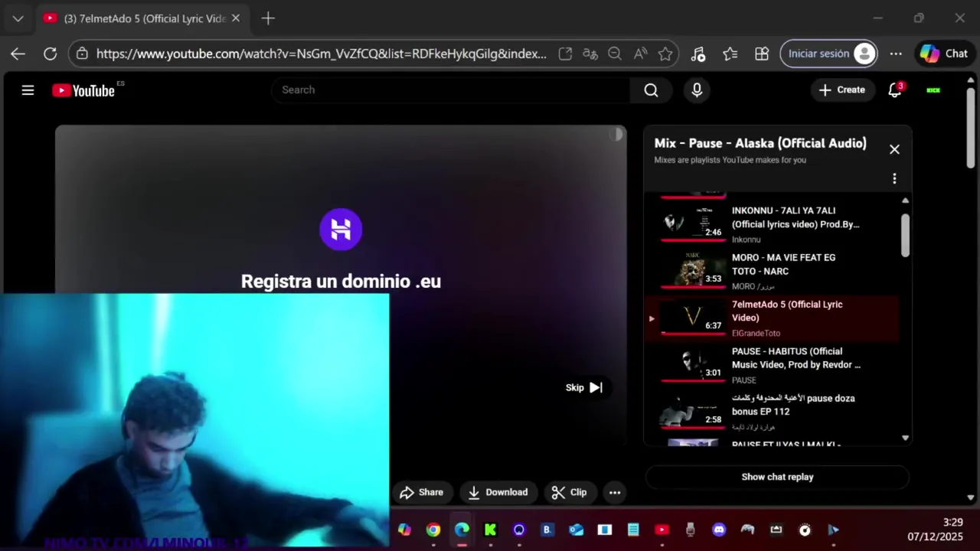Image resolution: width=980 pixels, height=551 pixels.
Task: Close the 7elmetAdo 5 browser tab
Action: pyautogui.click(x=236, y=18)
